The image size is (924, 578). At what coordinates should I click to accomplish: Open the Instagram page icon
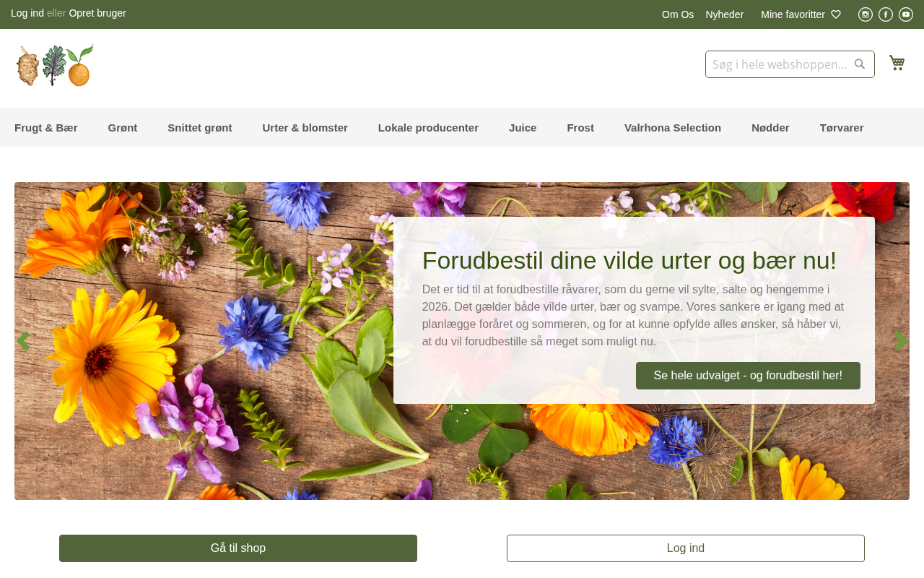point(866,14)
